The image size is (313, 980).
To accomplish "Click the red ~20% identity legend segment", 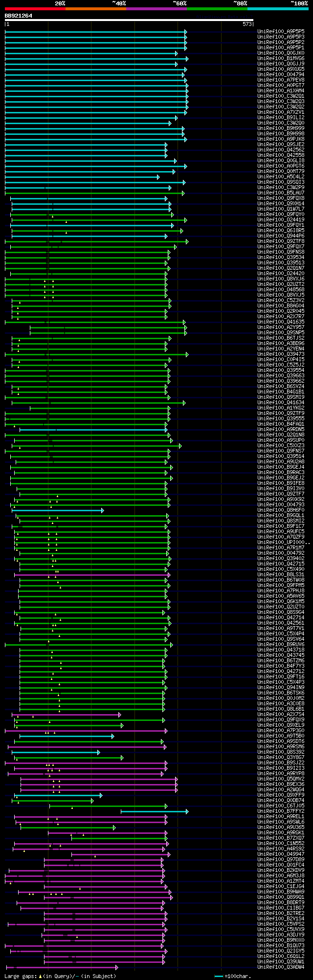I will (35, 9).
